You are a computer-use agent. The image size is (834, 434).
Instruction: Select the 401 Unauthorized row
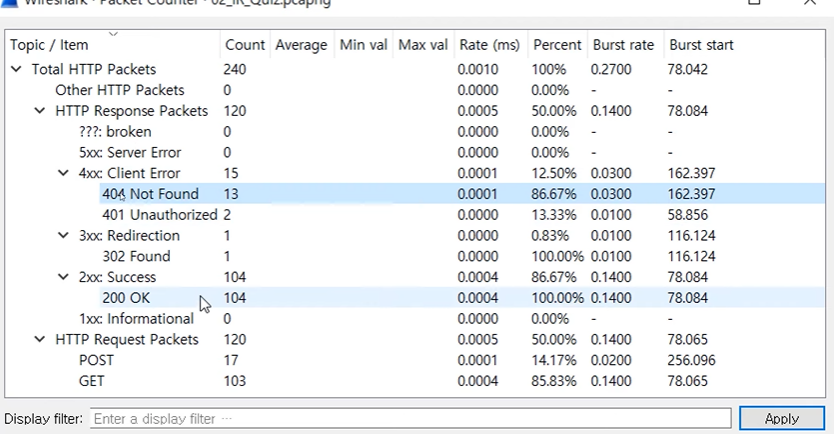pos(415,214)
